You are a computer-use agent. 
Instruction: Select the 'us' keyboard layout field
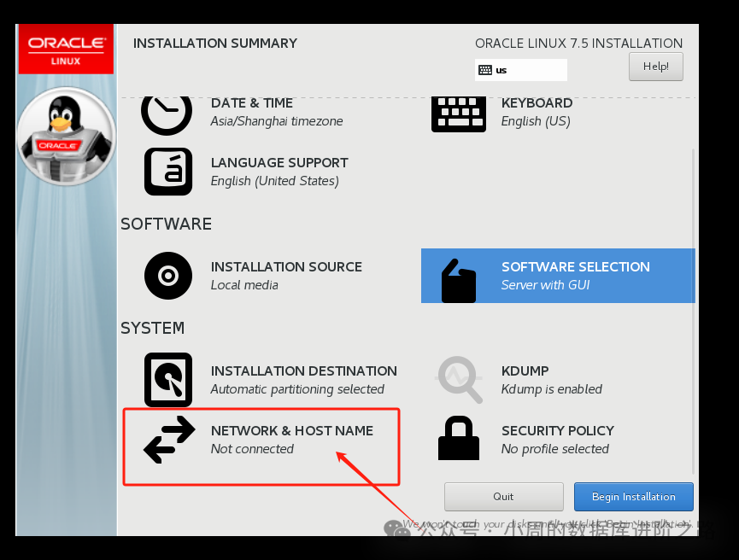(521, 70)
